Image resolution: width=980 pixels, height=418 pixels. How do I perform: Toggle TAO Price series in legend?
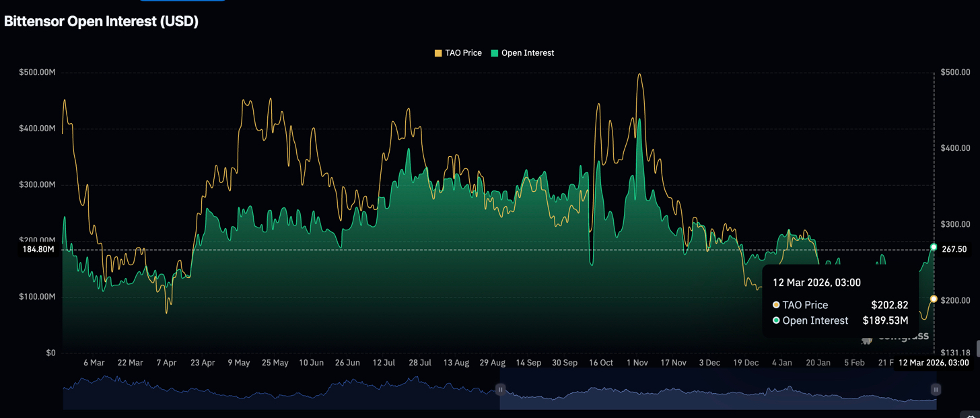[x=458, y=53]
